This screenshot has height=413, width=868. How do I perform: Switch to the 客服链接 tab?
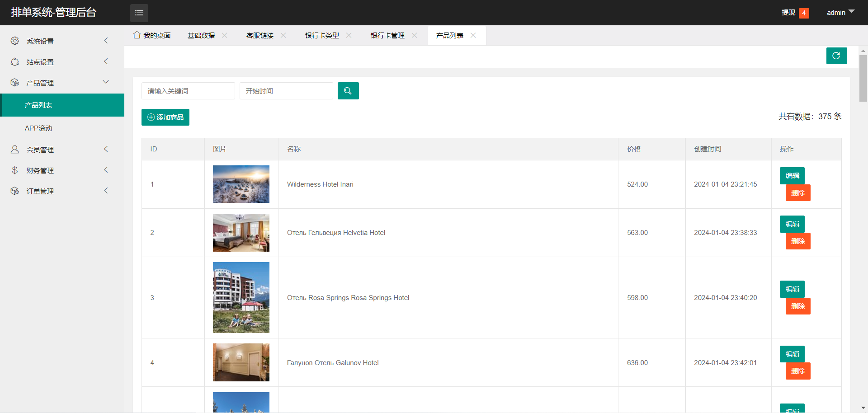259,35
